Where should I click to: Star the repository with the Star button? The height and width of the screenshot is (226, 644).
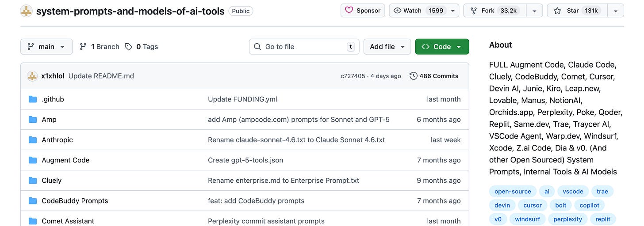[x=577, y=11]
